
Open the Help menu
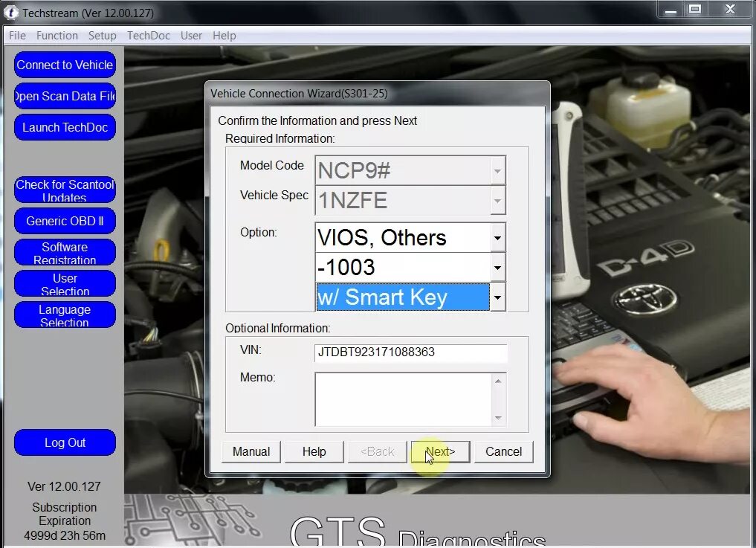click(224, 36)
